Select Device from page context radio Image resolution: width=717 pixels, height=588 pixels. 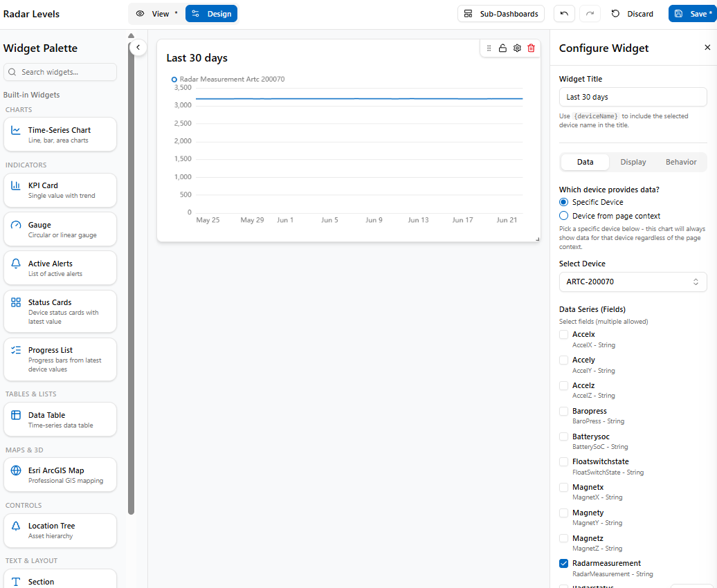point(564,215)
